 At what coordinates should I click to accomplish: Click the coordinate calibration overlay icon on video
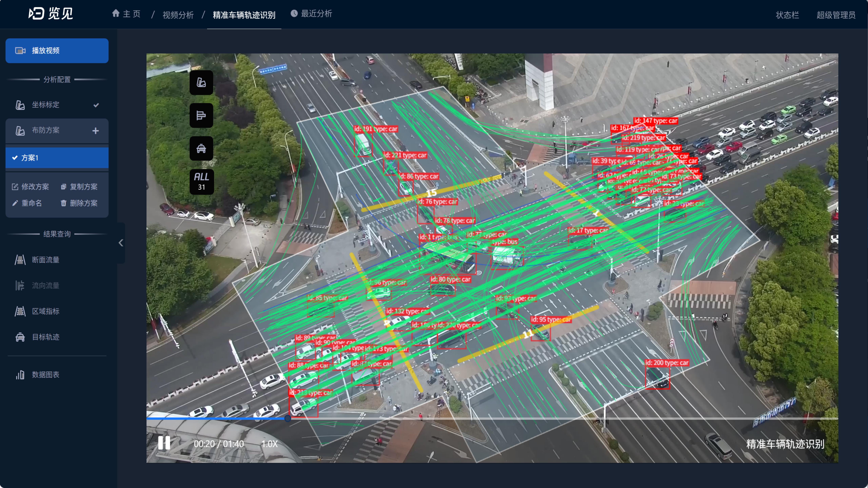click(x=201, y=83)
